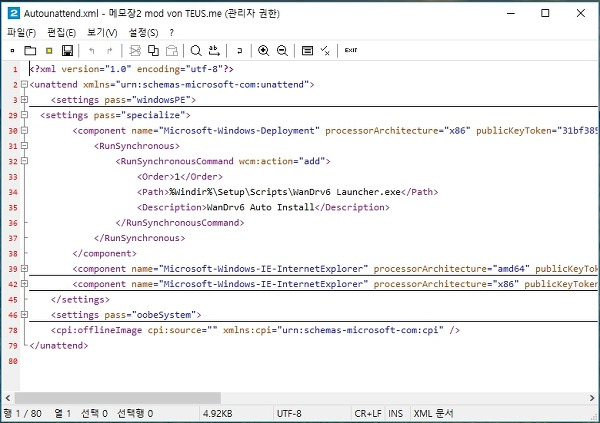600x423 pixels.
Task: Open the 보기(V) menu
Action: (102, 33)
